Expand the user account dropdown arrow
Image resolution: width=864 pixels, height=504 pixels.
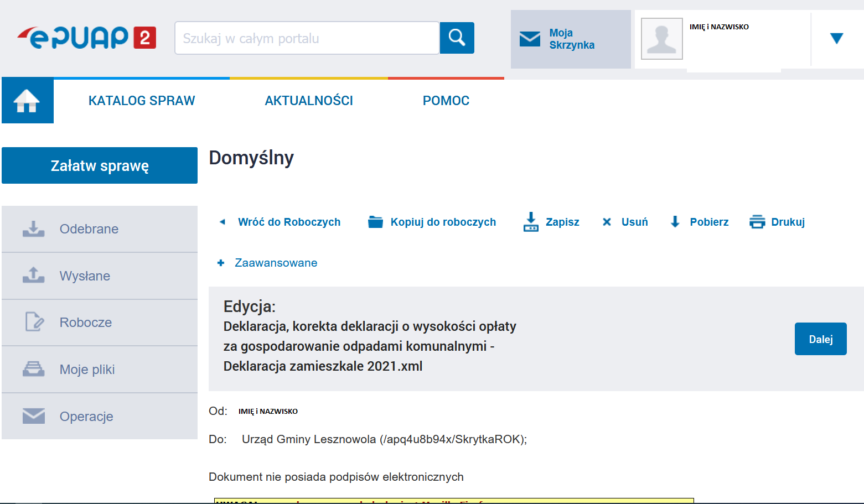[836, 38]
